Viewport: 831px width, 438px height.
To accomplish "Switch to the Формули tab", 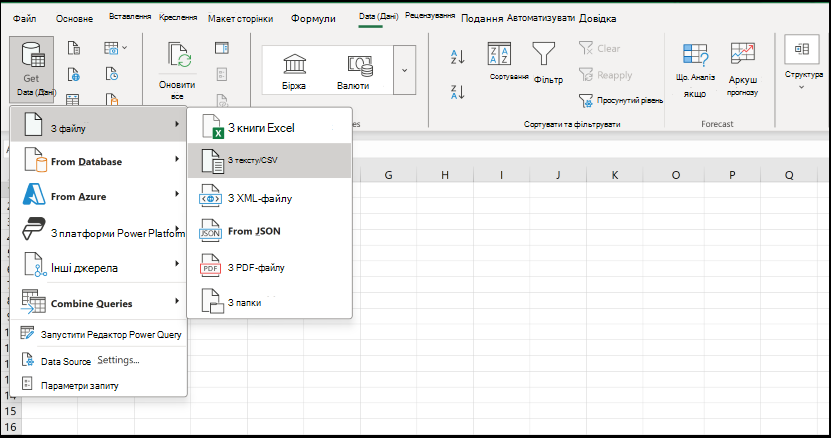I will tap(313, 19).
